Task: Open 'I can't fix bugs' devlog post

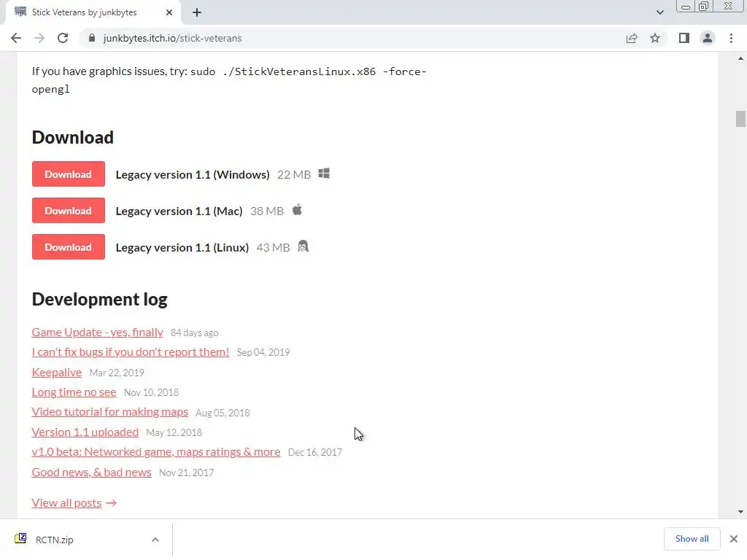Action: (x=131, y=352)
